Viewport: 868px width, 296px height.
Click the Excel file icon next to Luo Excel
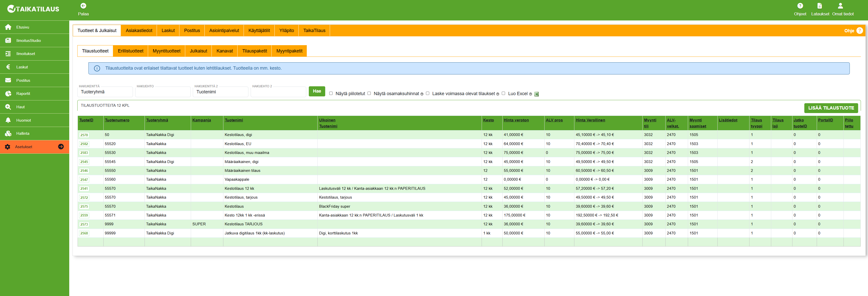tap(536, 94)
